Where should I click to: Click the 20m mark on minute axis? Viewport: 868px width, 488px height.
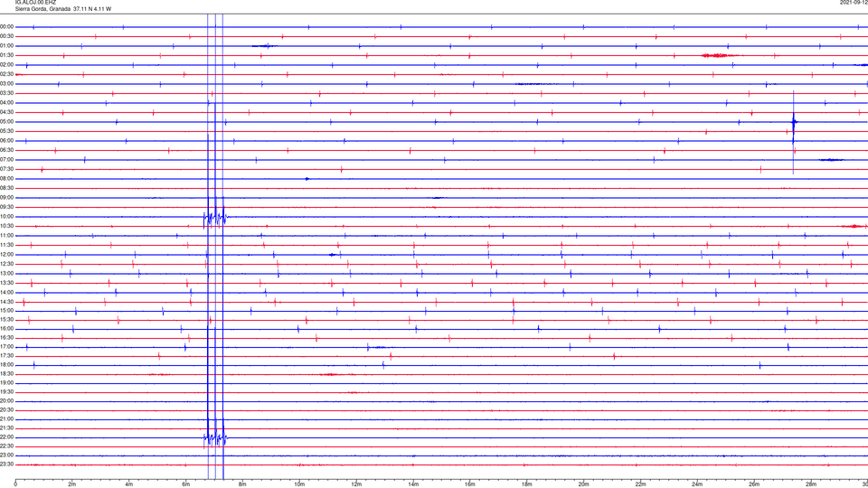click(x=583, y=484)
